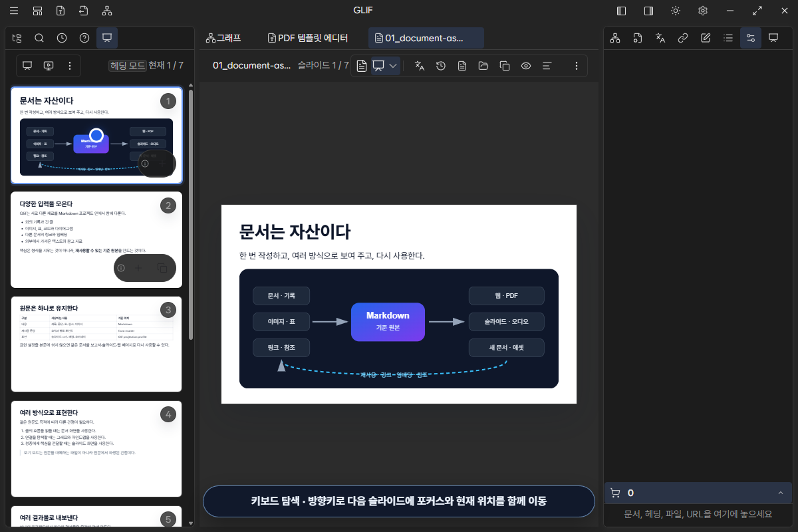Click the 헤딩 모드 badge

tap(127, 66)
